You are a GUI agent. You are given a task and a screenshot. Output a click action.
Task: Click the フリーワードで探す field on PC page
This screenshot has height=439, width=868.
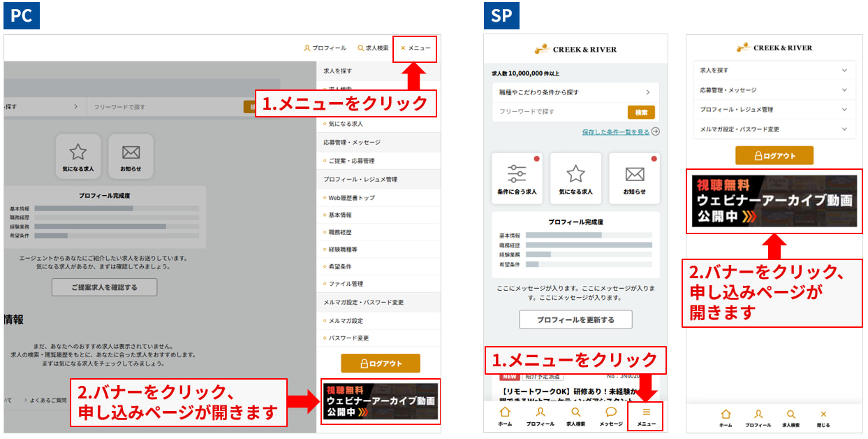point(165,107)
